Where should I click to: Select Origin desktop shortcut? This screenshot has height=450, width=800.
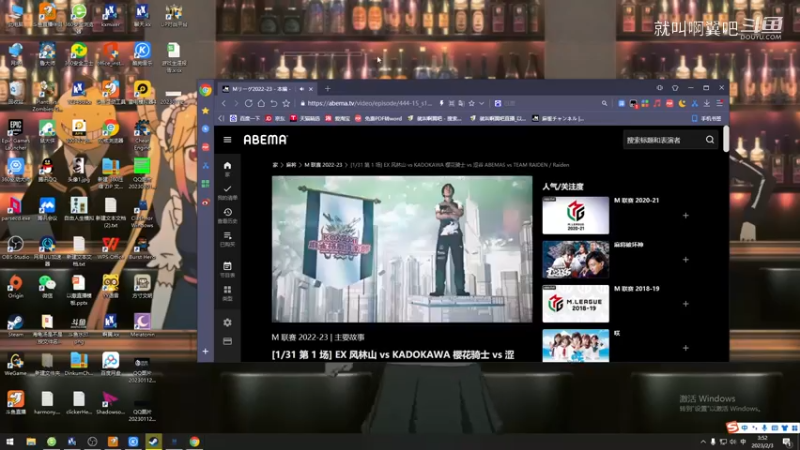click(15, 286)
